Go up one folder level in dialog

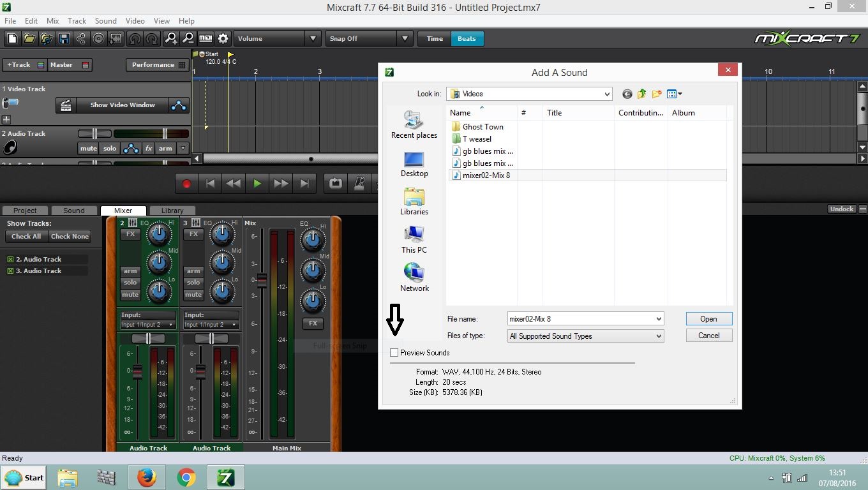click(x=641, y=94)
